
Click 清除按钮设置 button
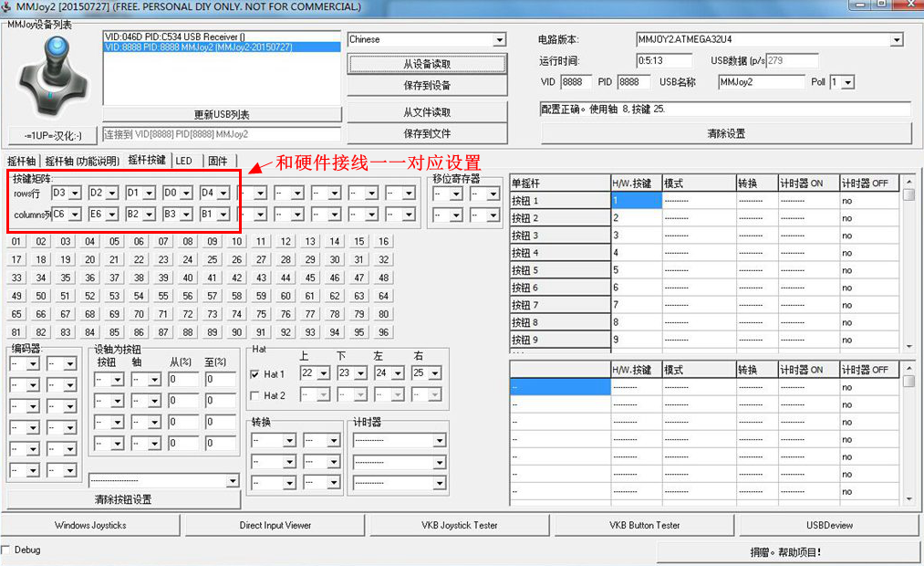pyautogui.click(x=123, y=499)
